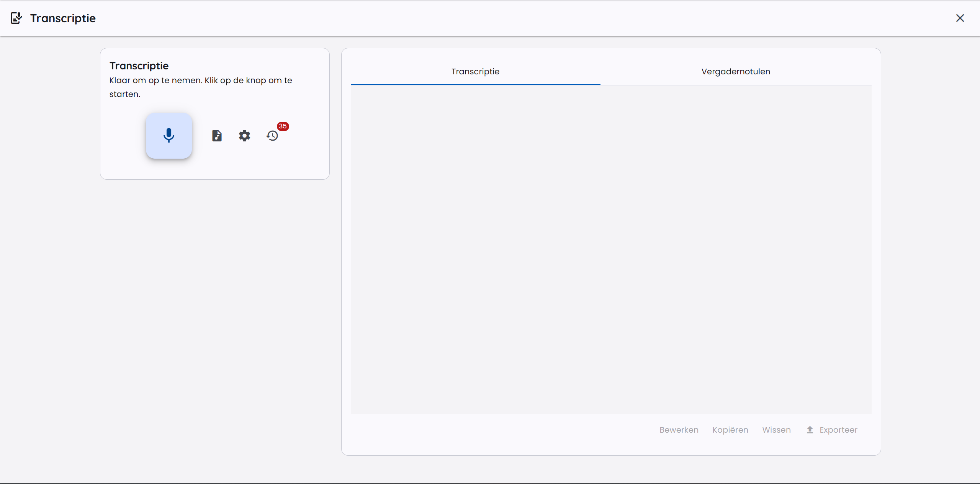Edit the transcript via Bewerken
The width and height of the screenshot is (980, 484).
(x=678, y=430)
